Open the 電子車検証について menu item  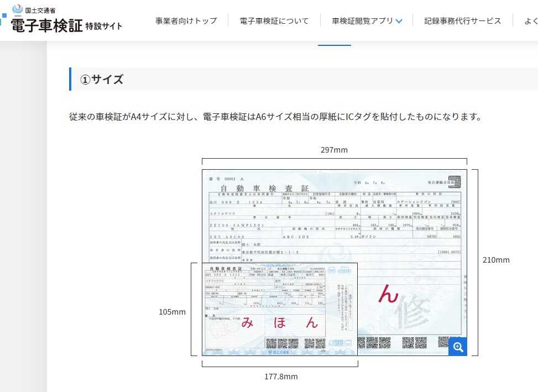274,21
